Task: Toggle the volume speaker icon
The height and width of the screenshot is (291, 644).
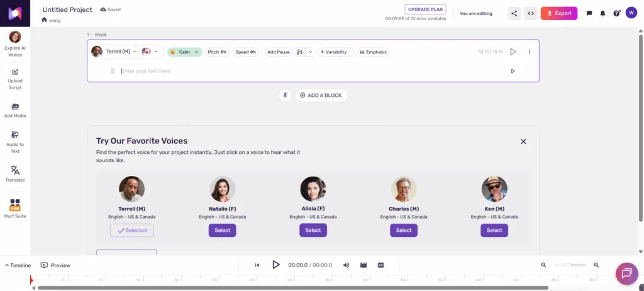Action: [347, 265]
